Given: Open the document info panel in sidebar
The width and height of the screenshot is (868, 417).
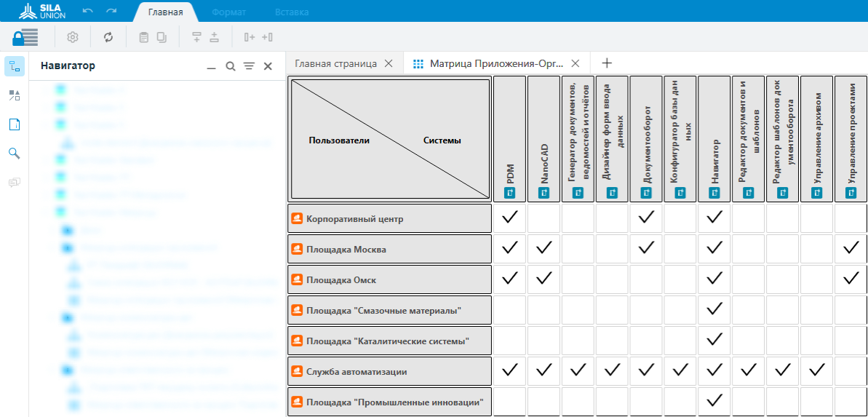Looking at the screenshot, I should 15,124.
